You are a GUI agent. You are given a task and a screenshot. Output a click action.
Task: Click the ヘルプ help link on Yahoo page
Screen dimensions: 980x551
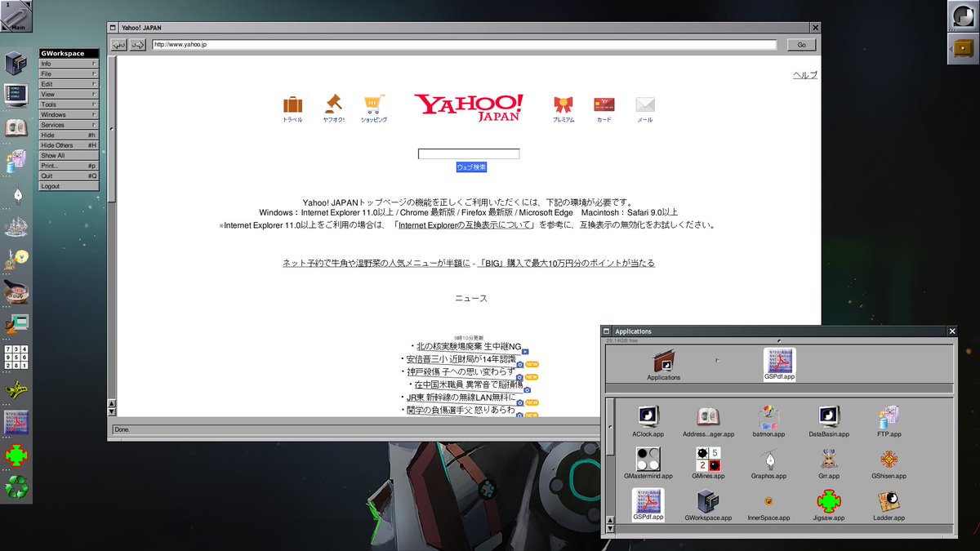click(805, 73)
